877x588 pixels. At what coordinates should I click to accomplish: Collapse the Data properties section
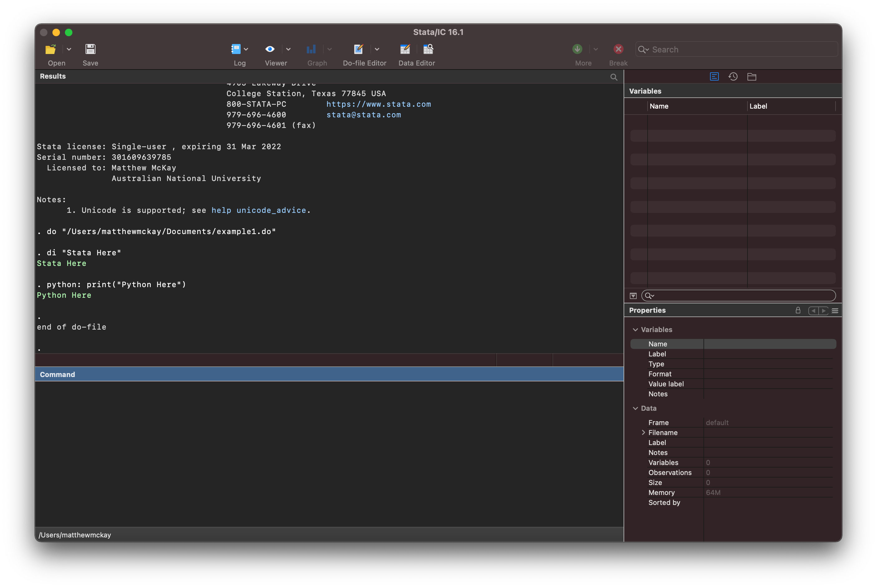point(636,408)
